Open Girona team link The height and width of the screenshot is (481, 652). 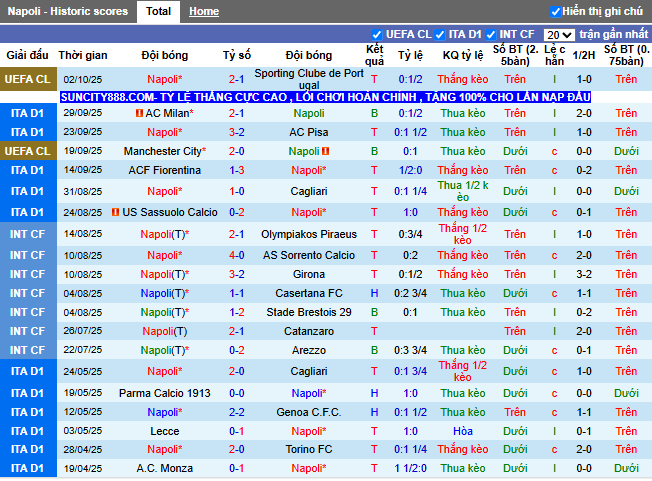tap(309, 274)
